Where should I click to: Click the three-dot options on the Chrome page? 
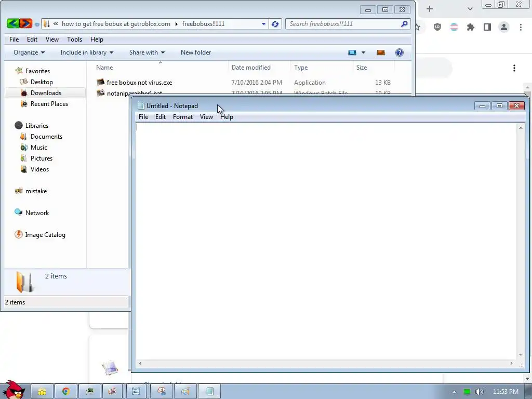tap(514, 68)
